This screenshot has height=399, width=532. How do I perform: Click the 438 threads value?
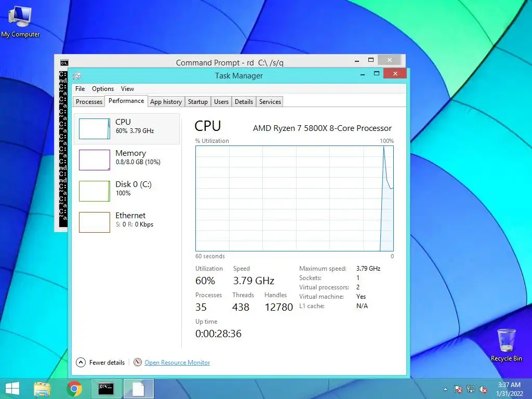click(241, 307)
